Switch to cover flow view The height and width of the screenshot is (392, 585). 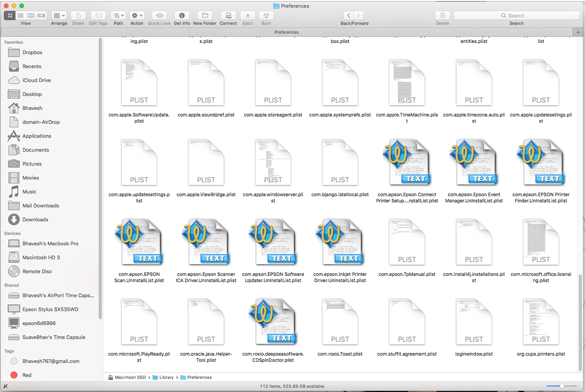coord(41,15)
